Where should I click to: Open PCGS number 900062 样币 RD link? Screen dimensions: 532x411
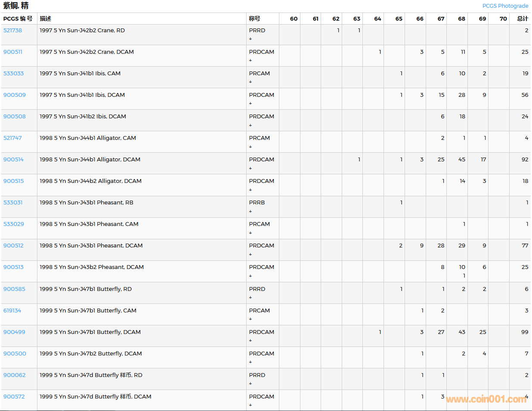[x=14, y=375]
